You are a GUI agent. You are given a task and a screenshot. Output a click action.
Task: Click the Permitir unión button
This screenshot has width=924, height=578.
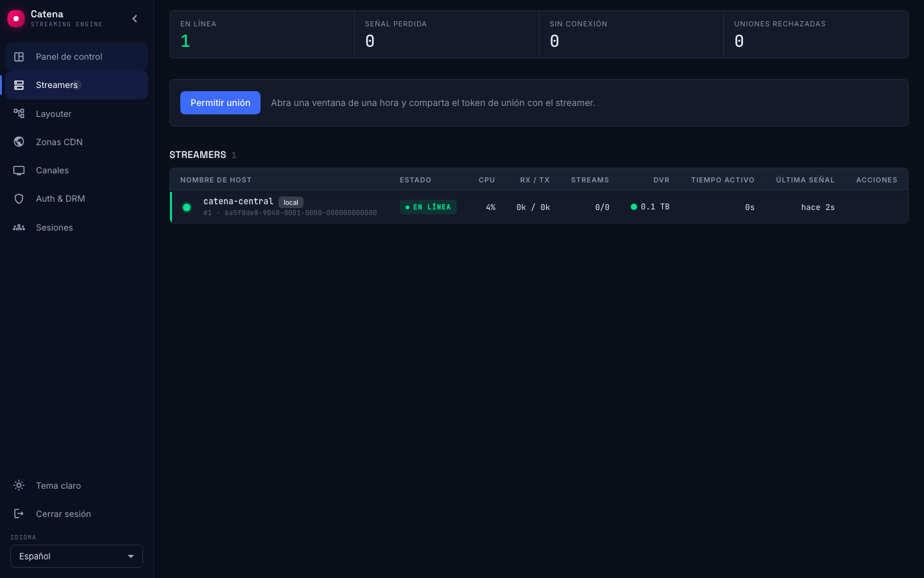pyautogui.click(x=220, y=103)
